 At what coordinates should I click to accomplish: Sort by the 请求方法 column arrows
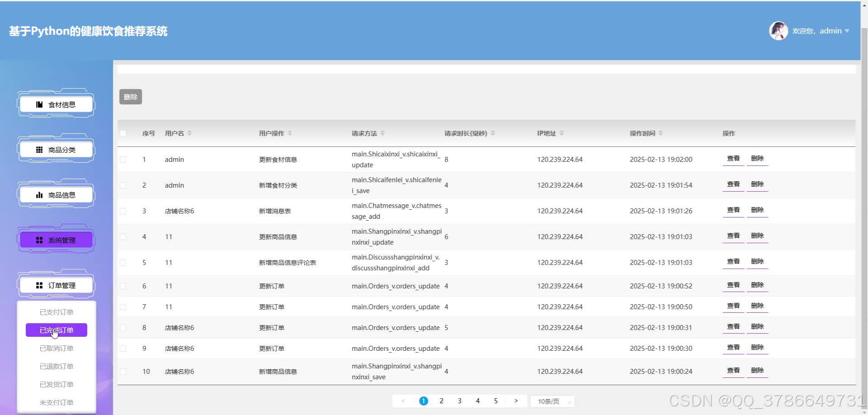(x=382, y=133)
